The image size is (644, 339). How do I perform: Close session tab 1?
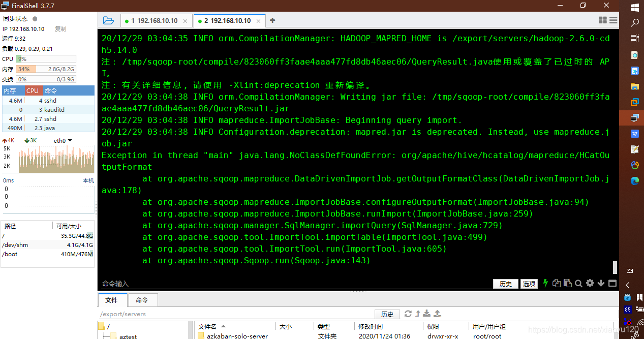186,21
